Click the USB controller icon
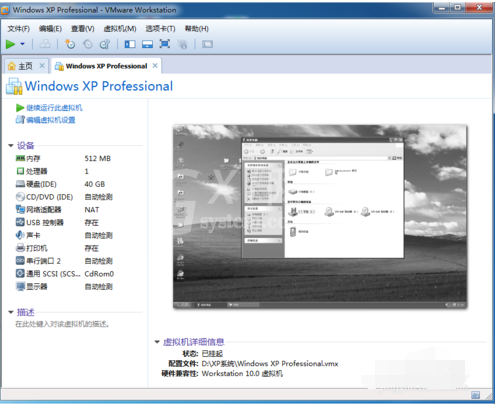This screenshot has height=405, width=495. coord(20,222)
